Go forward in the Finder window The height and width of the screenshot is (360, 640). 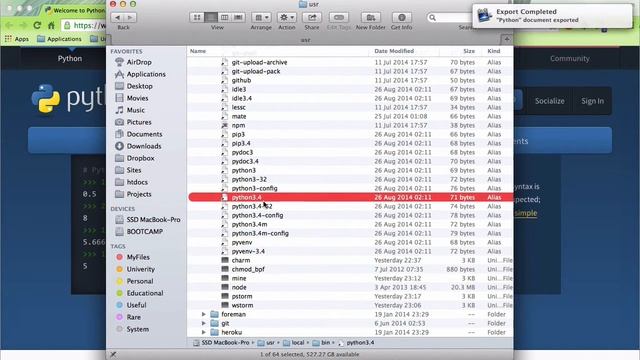(x=130, y=18)
